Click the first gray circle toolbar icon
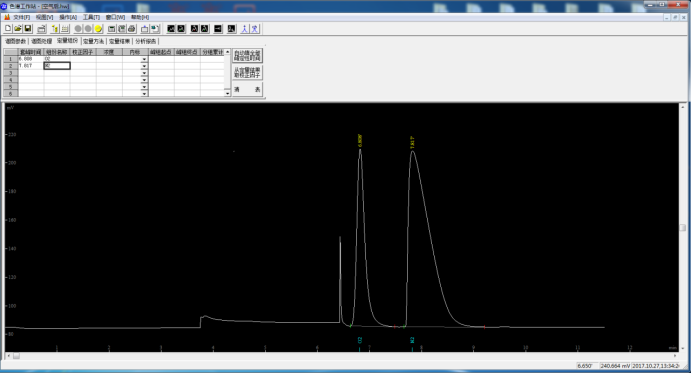Image resolution: width=691 pixels, height=373 pixels. pyautogui.click(x=78, y=29)
